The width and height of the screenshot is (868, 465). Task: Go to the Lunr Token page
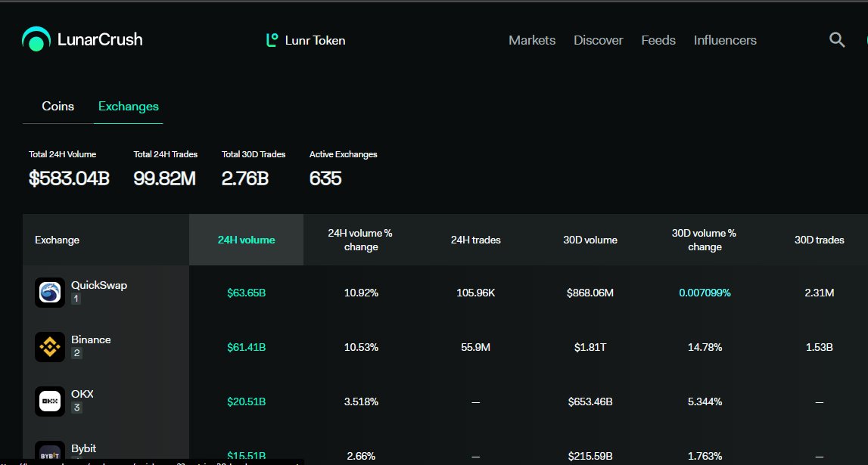coord(315,40)
